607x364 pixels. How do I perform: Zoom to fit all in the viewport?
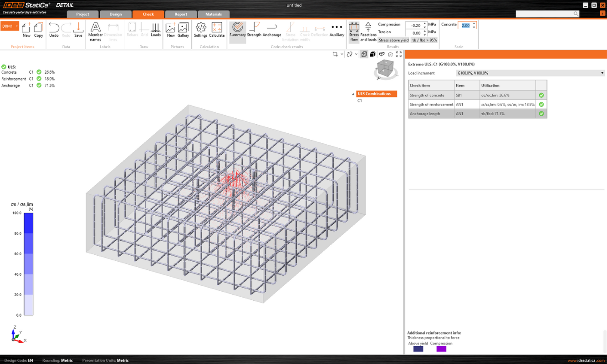click(x=399, y=54)
